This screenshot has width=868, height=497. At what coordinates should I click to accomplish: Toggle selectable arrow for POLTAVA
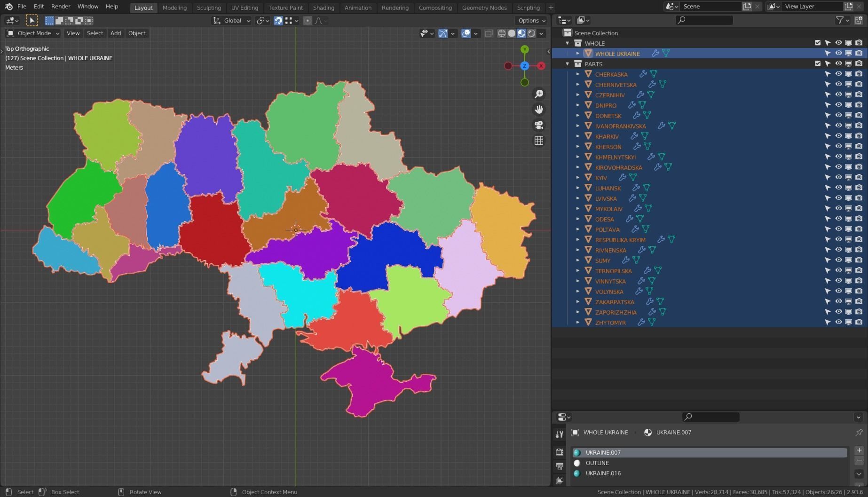coord(828,229)
